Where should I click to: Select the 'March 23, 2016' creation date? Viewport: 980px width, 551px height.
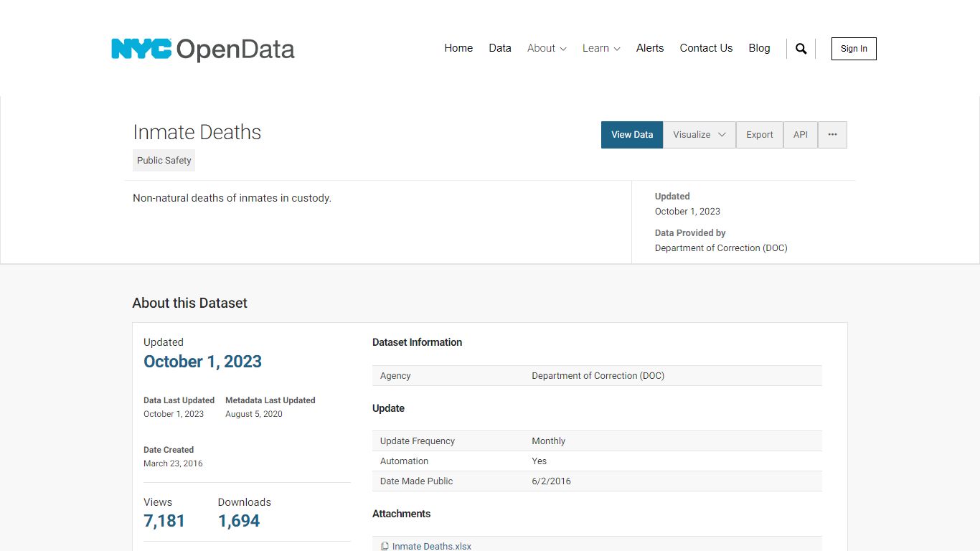tap(173, 463)
